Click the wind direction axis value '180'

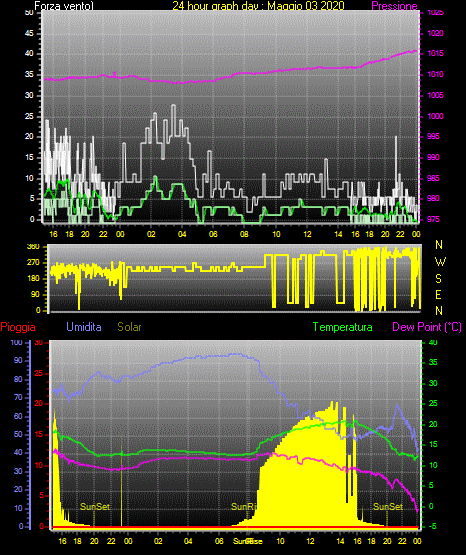tap(33, 279)
